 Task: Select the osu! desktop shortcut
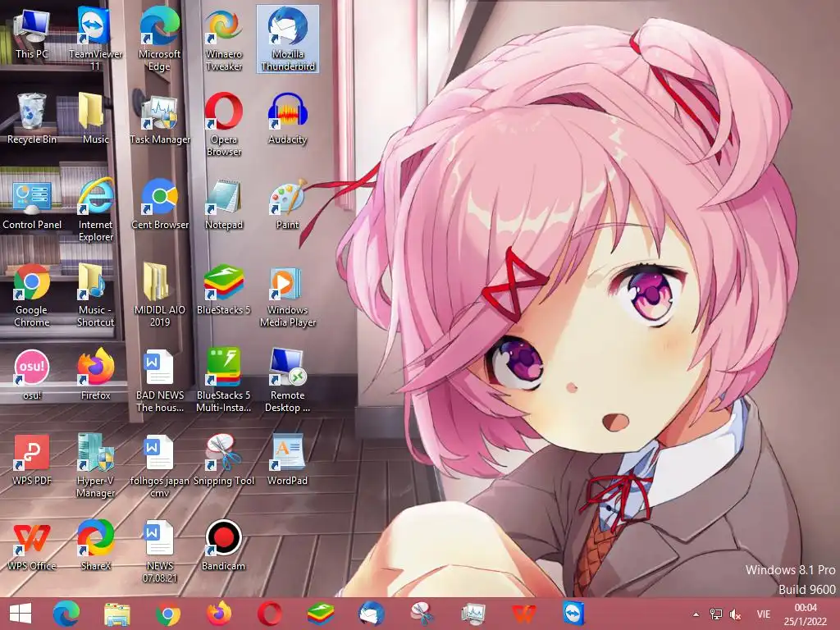tap(32, 375)
